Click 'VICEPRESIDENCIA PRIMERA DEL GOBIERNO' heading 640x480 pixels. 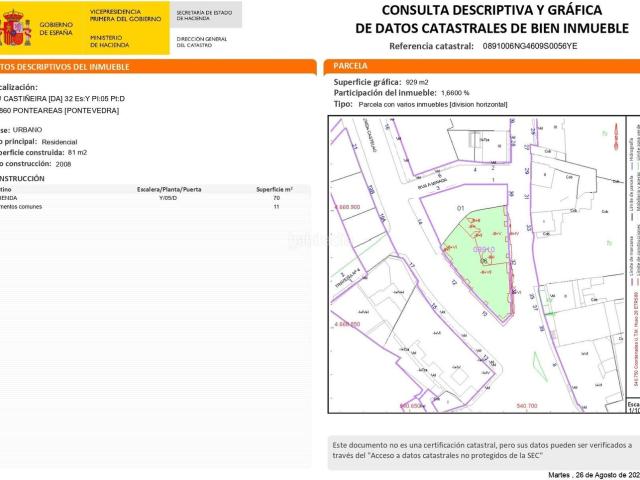125,16
